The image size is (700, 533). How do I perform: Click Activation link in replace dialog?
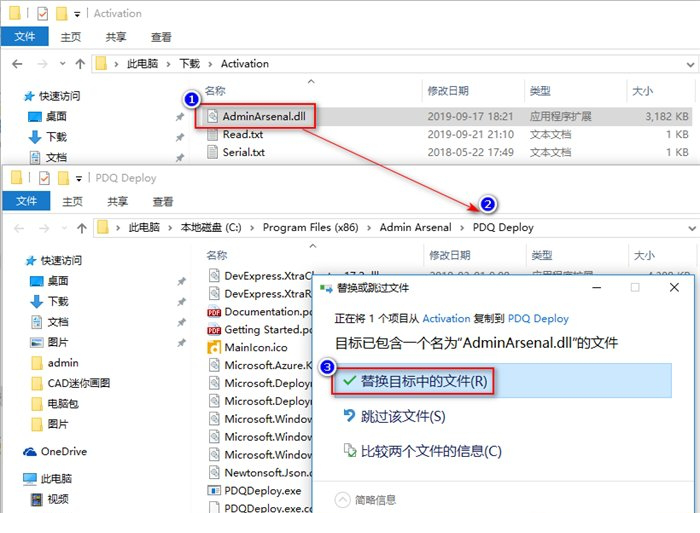446,319
